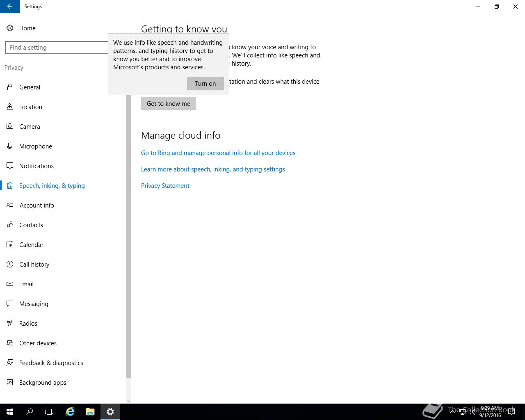Click the Get to know me button
Screen dimensions: 525x420
169,103
